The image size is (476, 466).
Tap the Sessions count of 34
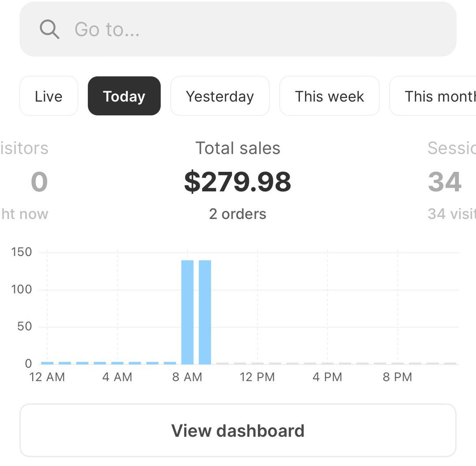click(444, 182)
